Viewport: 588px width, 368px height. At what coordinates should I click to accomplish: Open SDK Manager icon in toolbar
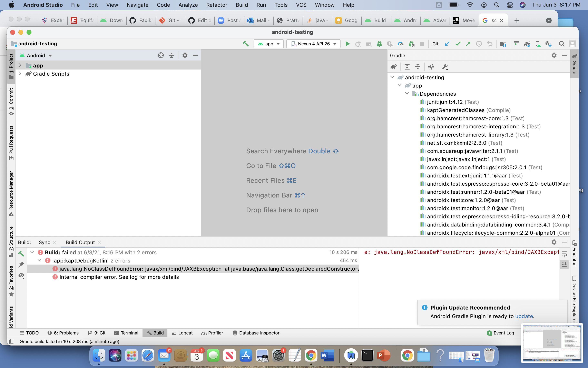548,44
